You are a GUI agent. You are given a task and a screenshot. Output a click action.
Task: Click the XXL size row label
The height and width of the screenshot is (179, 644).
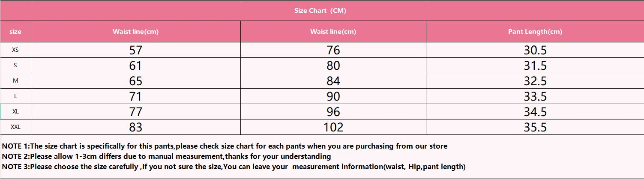15,127
